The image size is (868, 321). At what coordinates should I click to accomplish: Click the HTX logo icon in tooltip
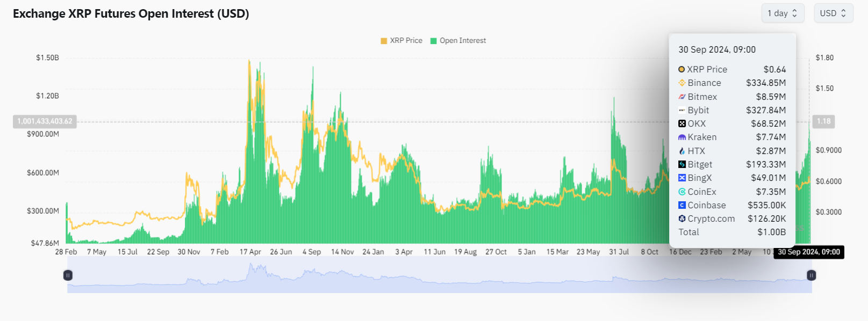(x=682, y=151)
